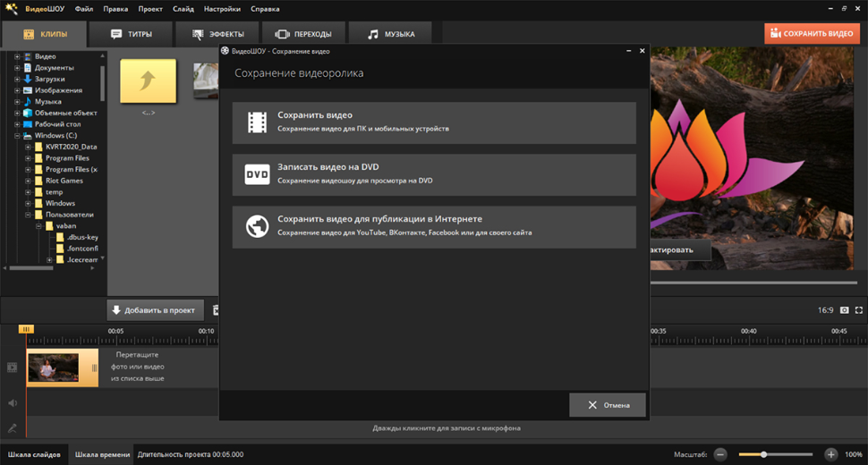Click the snapshot camera icon near 16:9
Screen dimensions: 868x465
click(x=844, y=310)
